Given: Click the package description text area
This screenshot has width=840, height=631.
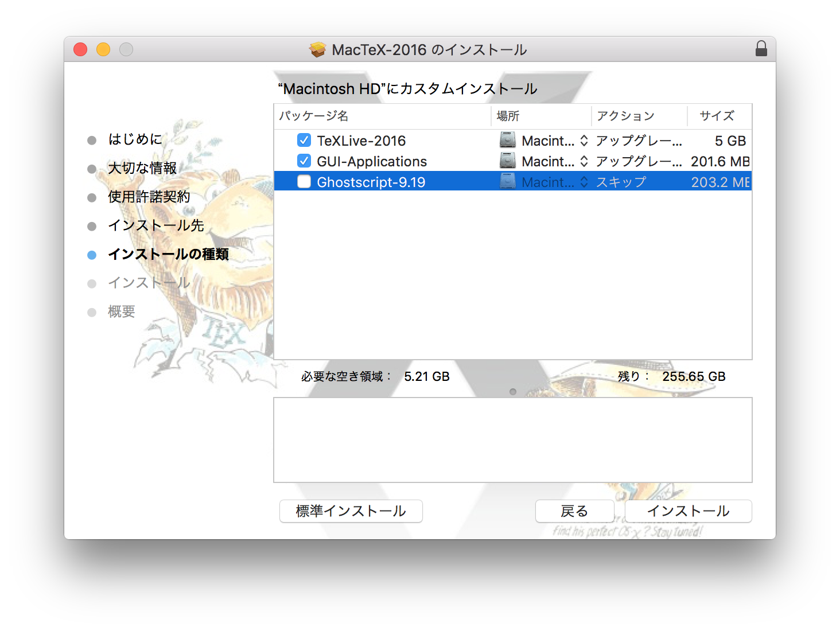Looking at the screenshot, I should point(513,440).
